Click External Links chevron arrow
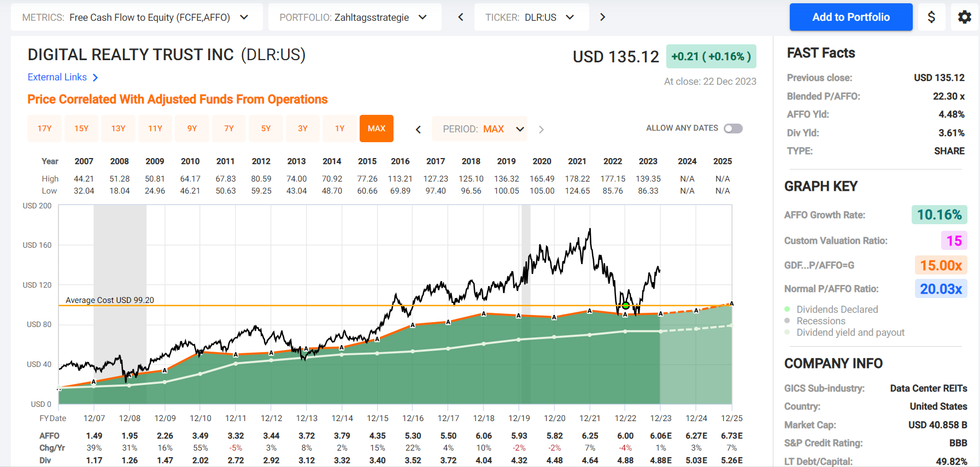The image size is (980, 467). point(96,78)
